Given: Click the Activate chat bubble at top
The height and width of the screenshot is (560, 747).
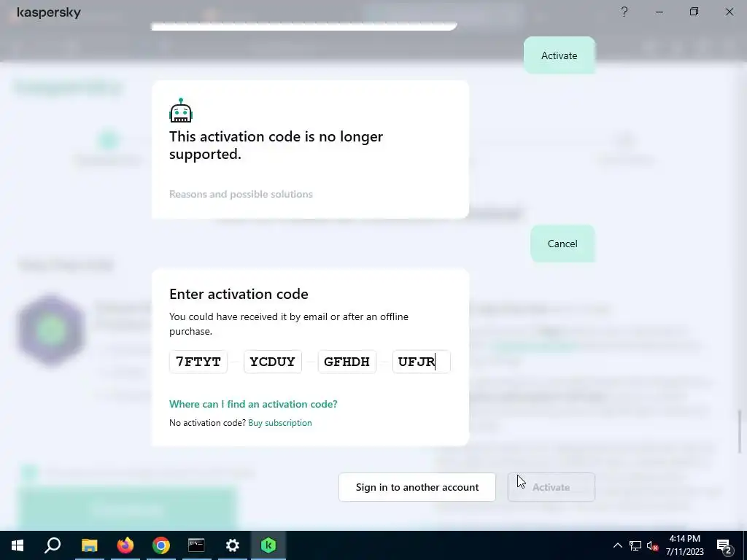Looking at the screenshot, I should coord(560,55).
